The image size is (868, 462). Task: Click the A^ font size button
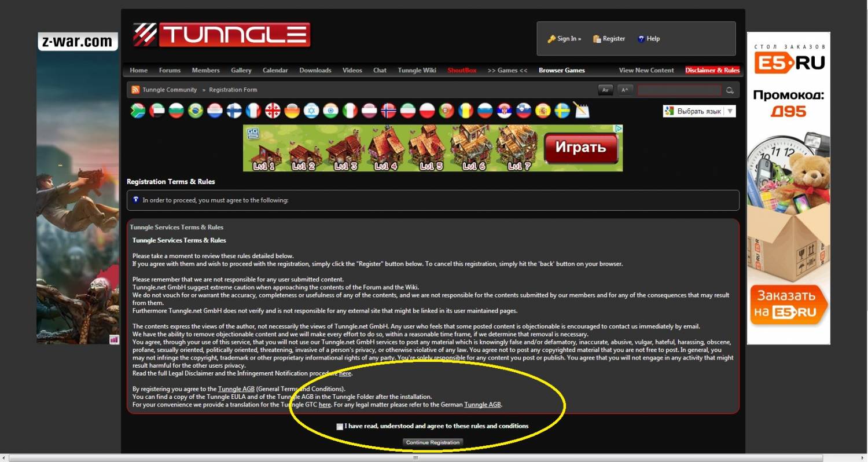click(x=625, y=90)
